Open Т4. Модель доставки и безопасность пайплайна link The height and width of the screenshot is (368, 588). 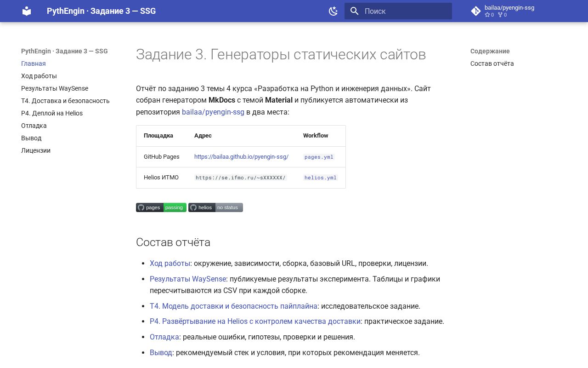[233, 306]
